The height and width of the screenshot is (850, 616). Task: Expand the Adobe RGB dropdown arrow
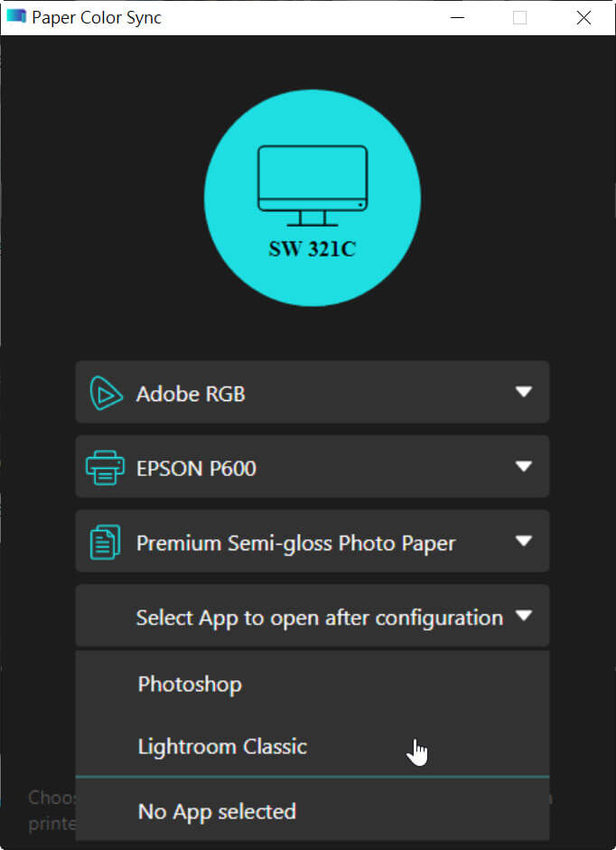(523, 391)
